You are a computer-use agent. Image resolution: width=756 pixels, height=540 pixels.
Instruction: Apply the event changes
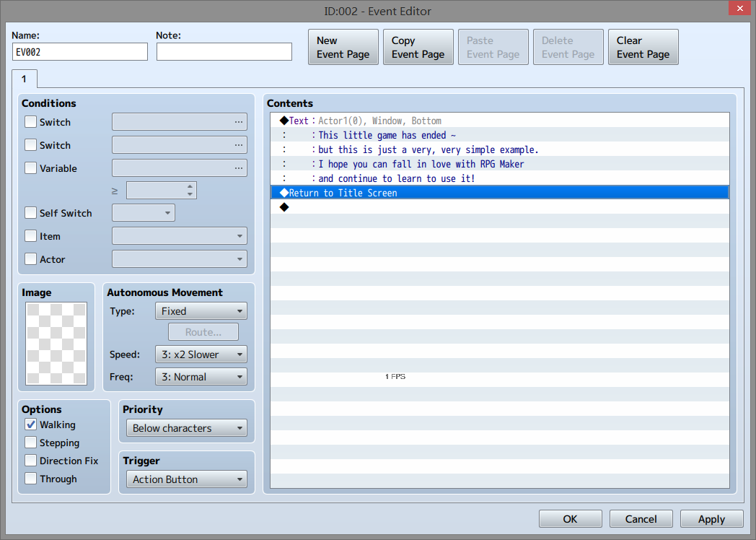[x=712, y=519]
